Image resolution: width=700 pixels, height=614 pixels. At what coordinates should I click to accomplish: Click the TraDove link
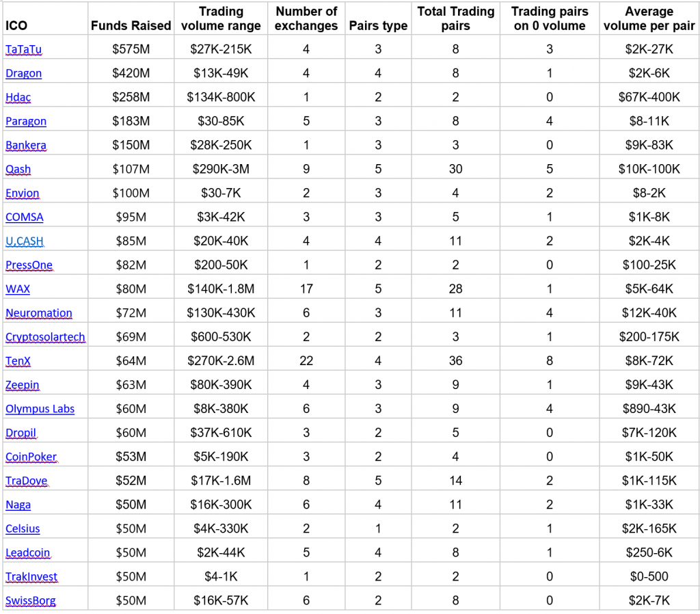point(27,481)
